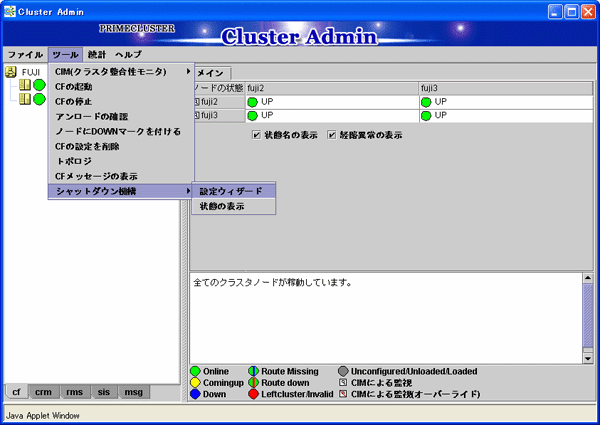Select the fuji3 row header
This screenshot has height=425, width=600.
click(218, 116)
